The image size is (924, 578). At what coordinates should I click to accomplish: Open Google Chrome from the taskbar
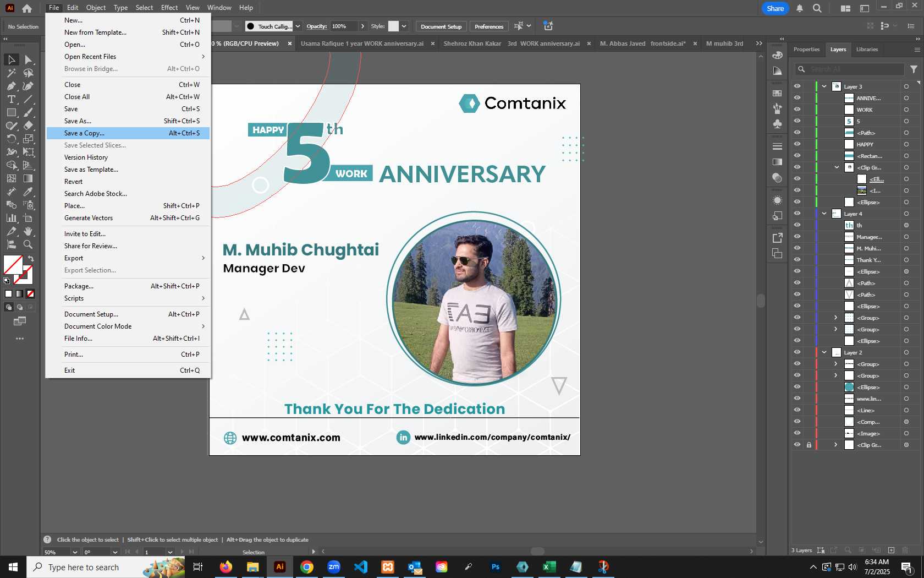click(x=307, y=567)
